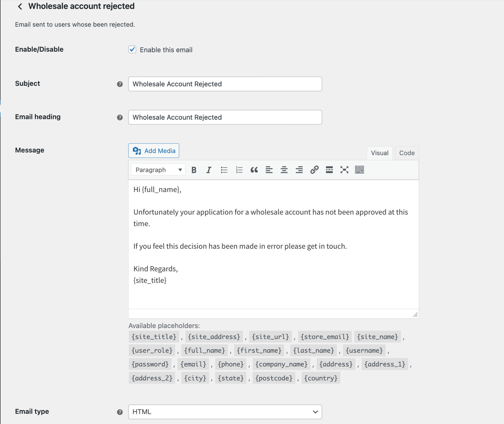The width and height of the screenshot is (504, 424).
Task: Align text to the right
Action: 299,170
